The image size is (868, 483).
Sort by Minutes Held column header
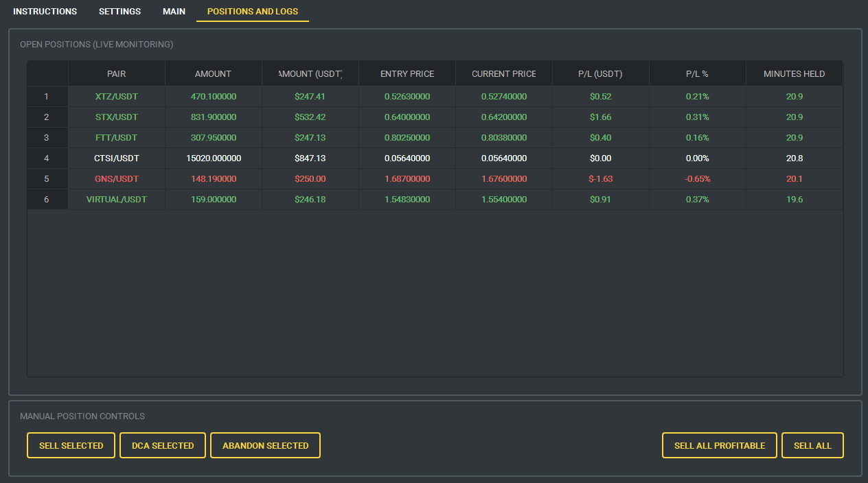pyautogui.click(x=795, y=74)
